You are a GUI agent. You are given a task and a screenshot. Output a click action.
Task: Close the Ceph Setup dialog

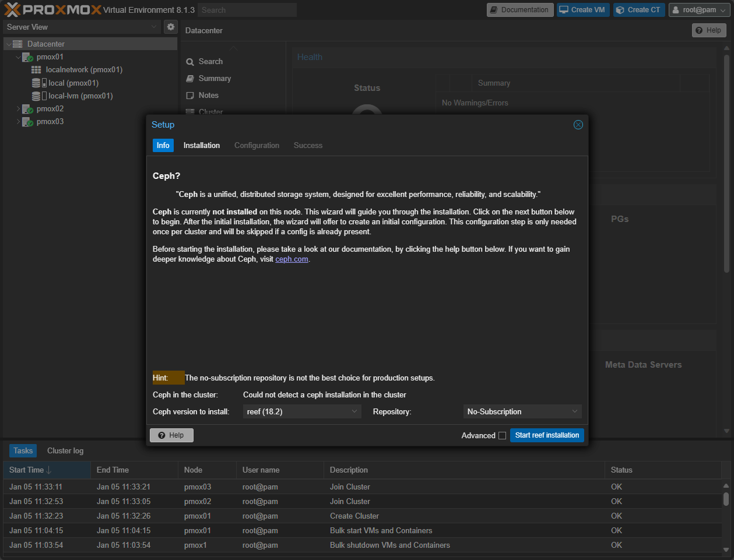tap(578, 125)
